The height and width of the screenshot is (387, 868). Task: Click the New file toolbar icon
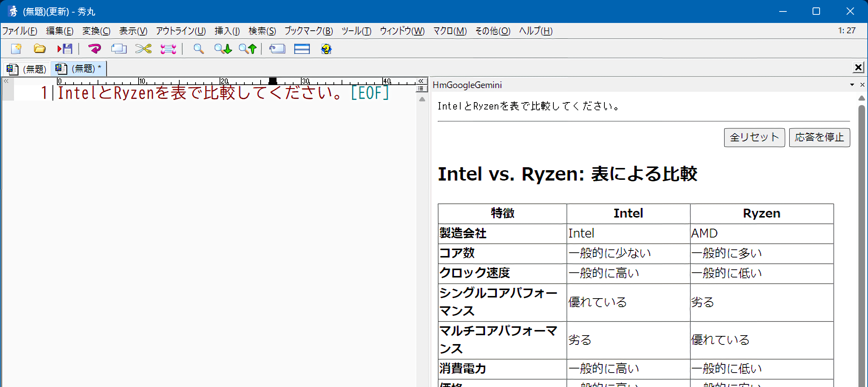pos(17,49)
